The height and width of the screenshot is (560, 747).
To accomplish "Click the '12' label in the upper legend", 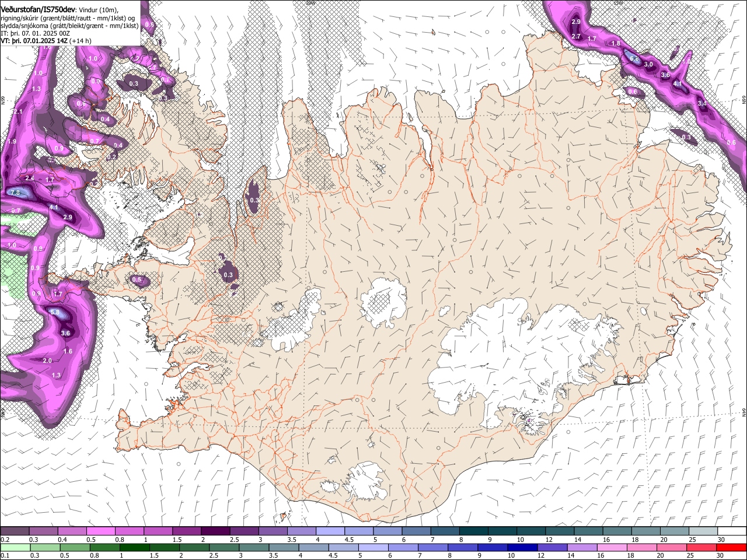I will coord(548,540).
